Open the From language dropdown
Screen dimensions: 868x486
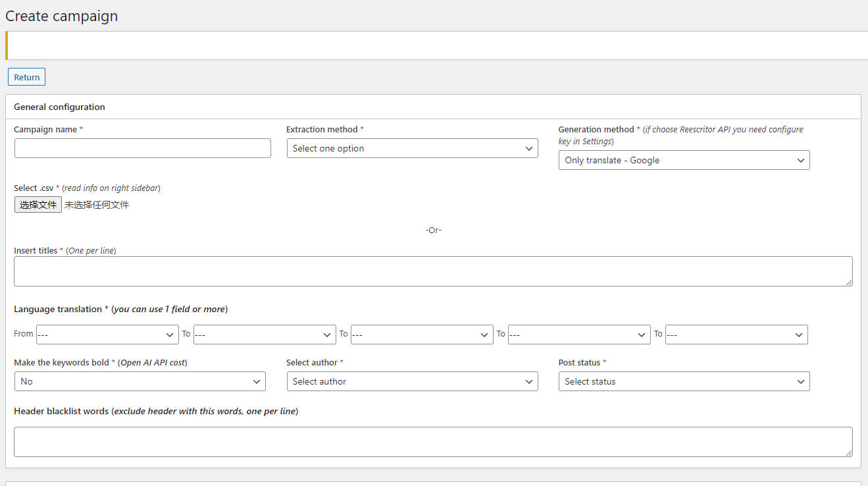[x=107, y=335]
